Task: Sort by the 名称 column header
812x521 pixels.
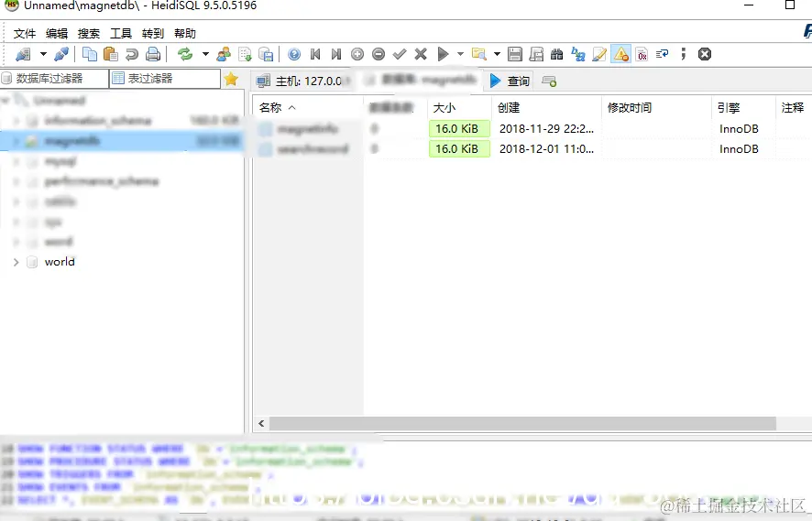Action: pos(308,108)
